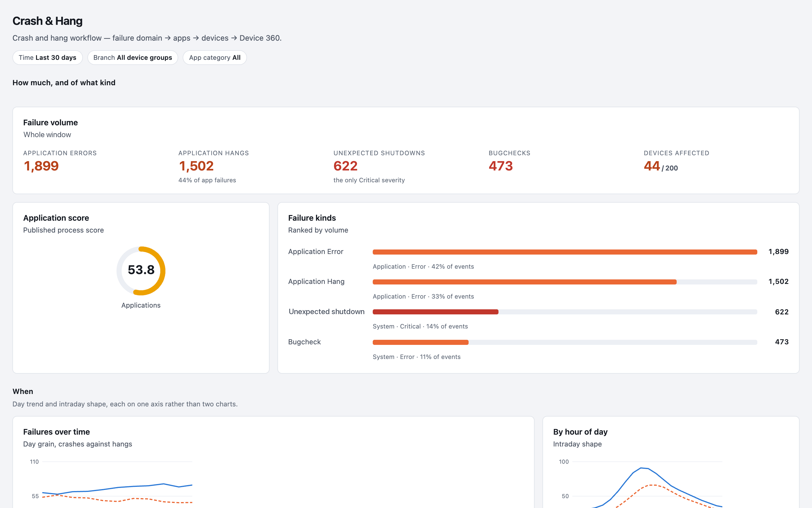Click the Crash & Hang page title
Screen dimensions: 812x508
coord(47,21)
